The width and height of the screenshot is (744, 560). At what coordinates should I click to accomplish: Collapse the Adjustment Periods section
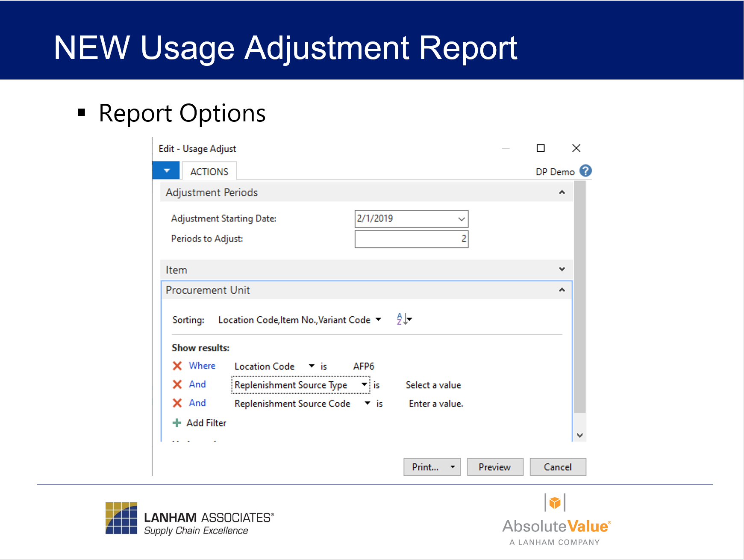pyautogui.click(x=562, y=192)
